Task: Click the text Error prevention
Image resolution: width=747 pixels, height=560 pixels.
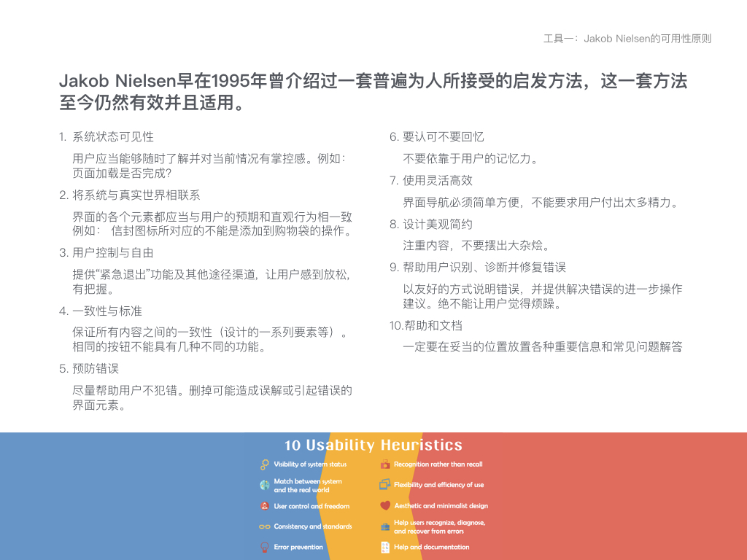Action: coord(298,547)
